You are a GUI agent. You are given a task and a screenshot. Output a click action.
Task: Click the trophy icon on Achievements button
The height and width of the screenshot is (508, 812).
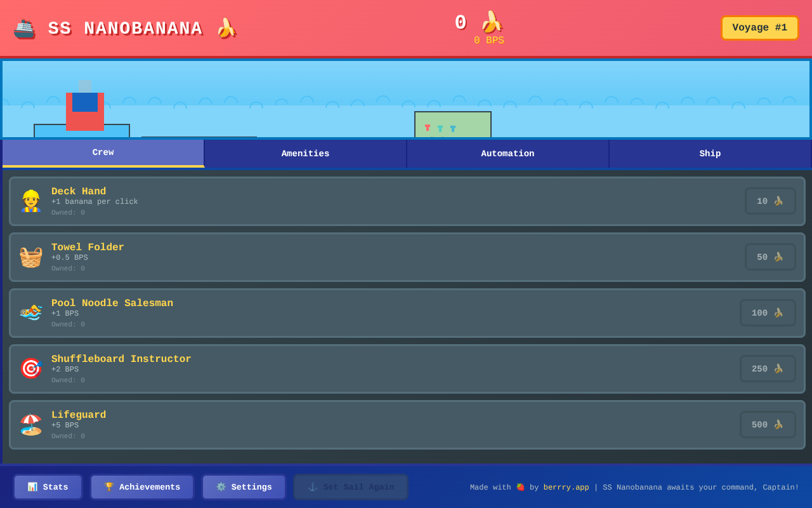(x=108, y=486)
